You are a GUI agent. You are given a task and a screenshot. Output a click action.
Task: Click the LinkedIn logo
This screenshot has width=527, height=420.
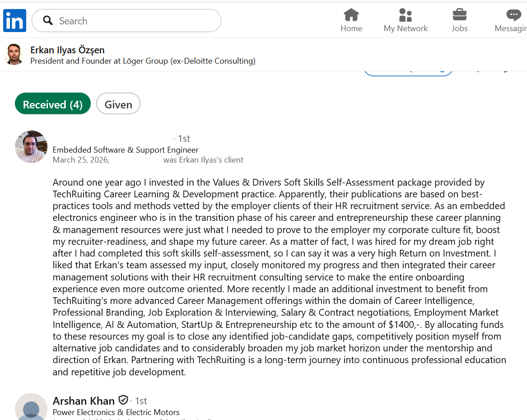[x=14, y=21]
